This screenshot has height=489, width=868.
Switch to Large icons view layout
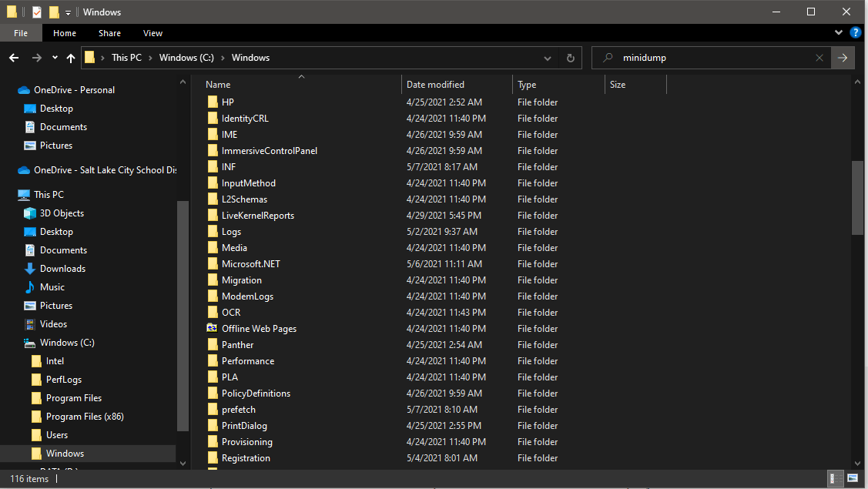point(853,478)
